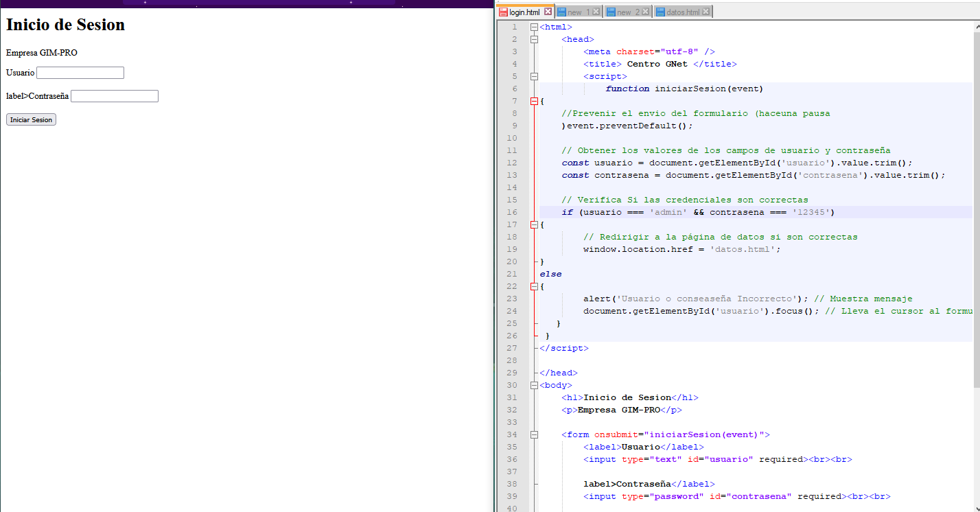Viewport: 980px width, 512px height.
Task: Focus the Contraseña password field
Action: 114,96
